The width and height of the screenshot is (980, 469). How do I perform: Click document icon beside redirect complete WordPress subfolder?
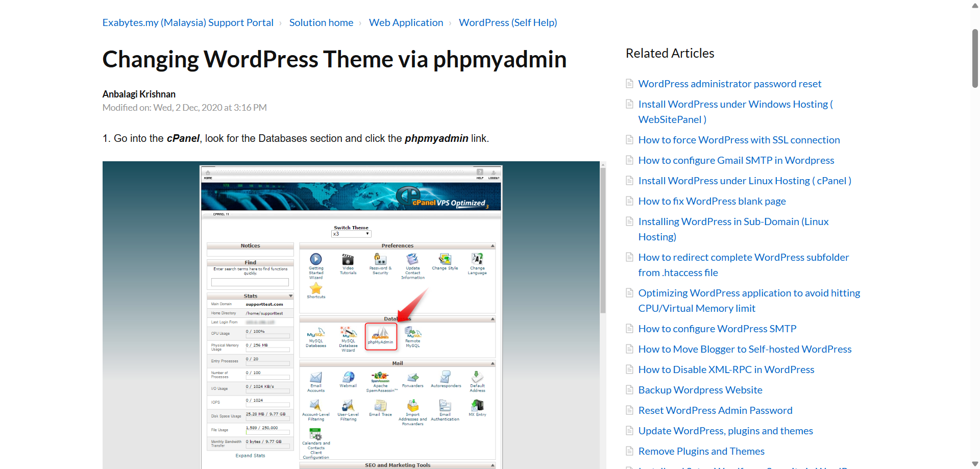point(629,257)
